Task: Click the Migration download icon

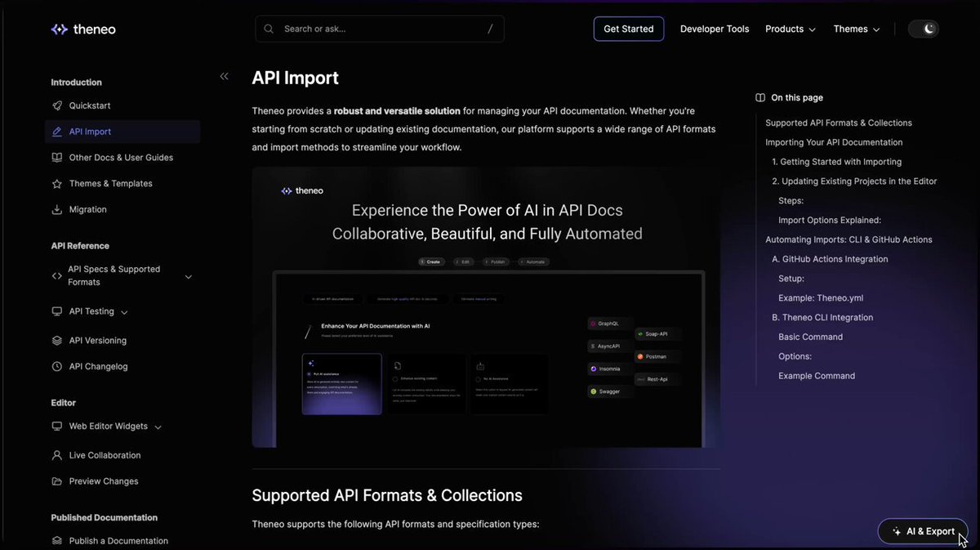Action: coord(57,210)
